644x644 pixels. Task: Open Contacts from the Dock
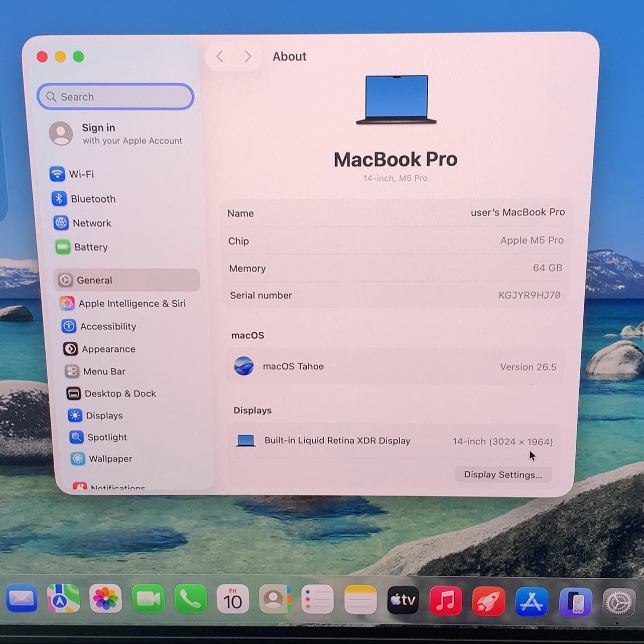275,598
